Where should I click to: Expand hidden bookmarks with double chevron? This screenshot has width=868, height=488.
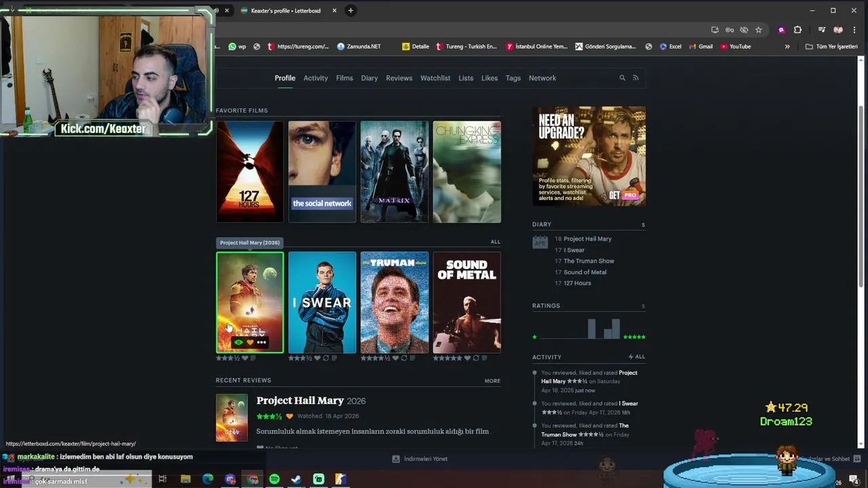pyautogui.click(x=787, y=47)
